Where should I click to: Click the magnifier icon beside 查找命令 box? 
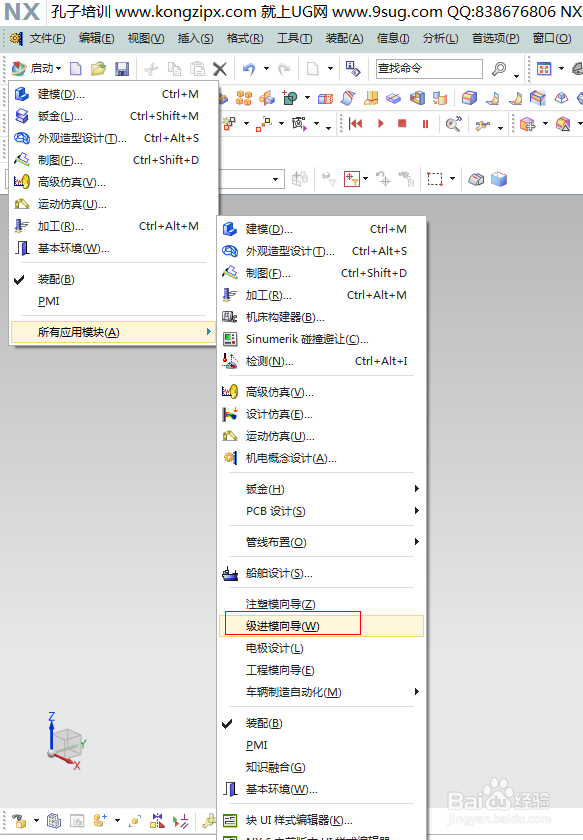click(499, 69)
